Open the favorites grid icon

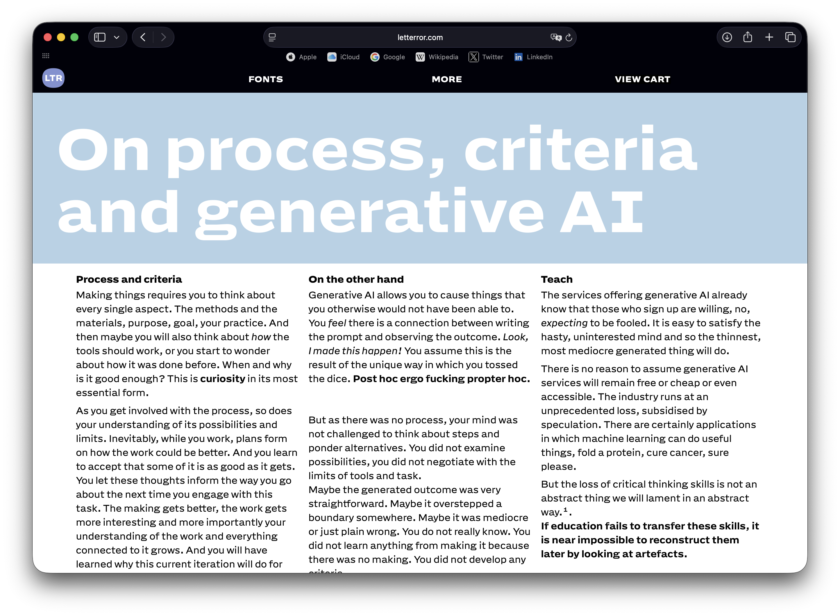pos(46,56)
